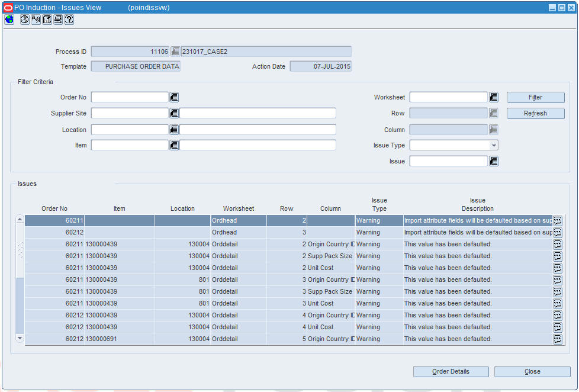Open list of values for Item
This screenshot has width=579, height=392.
(x=174, y=145)
